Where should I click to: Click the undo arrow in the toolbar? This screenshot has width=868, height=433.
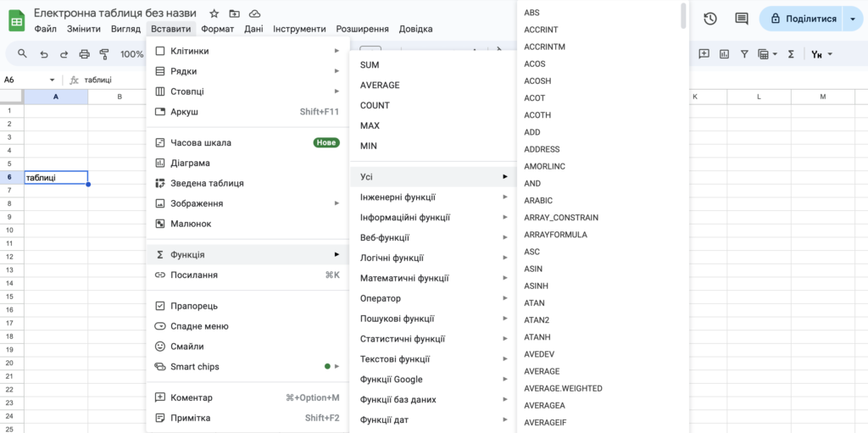click(x=44, y=53)
